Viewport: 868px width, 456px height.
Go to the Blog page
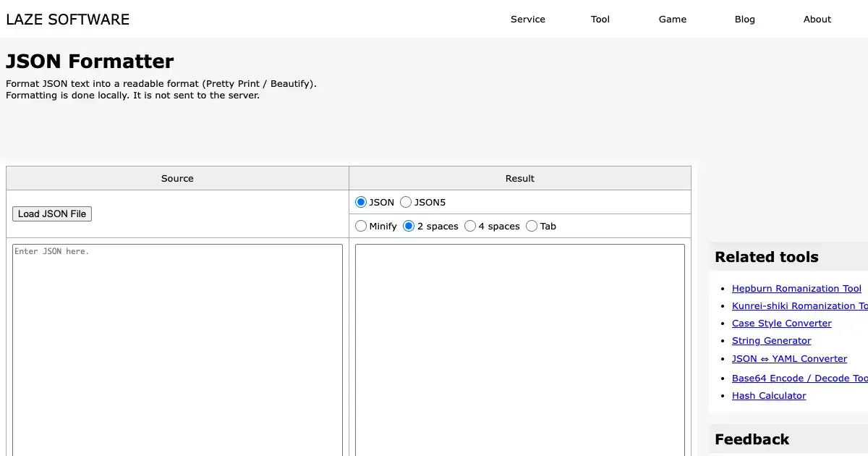(744, 20)
